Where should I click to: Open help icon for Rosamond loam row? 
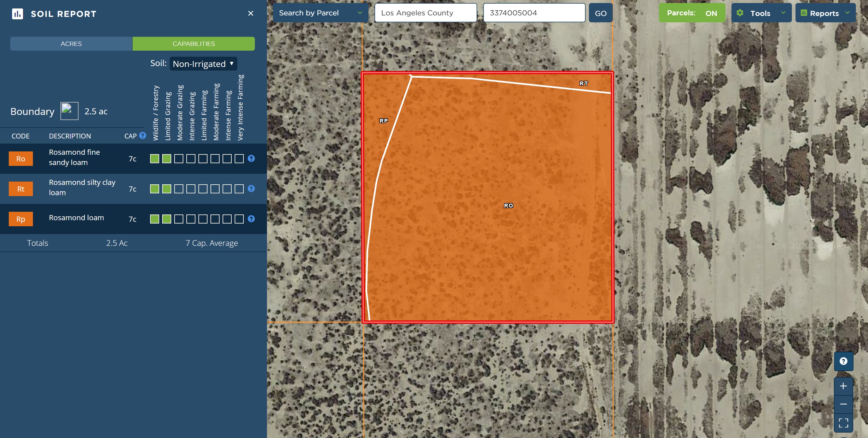[x=251, y=219]
